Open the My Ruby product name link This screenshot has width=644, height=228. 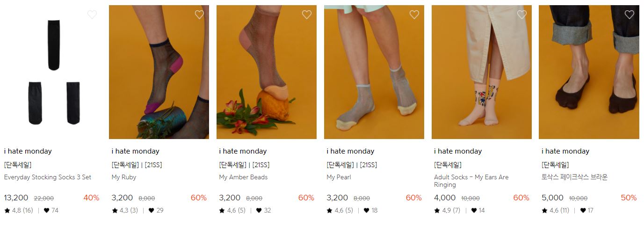click(124, 177)
